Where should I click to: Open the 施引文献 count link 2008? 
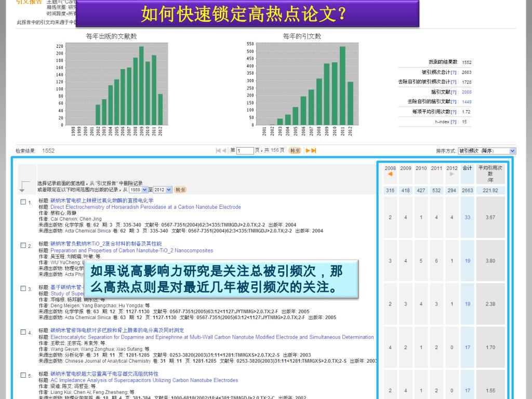pyautogui.click(x=467, y=92)
